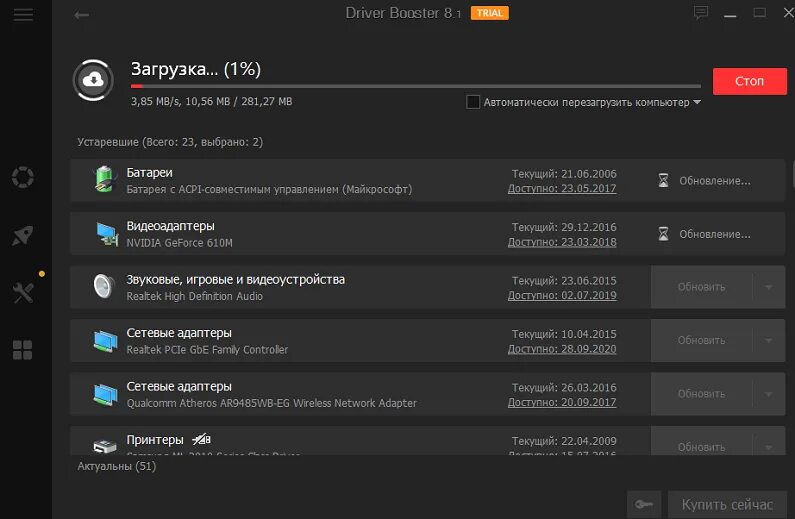Open the Action Center grid icon
The height and width of the screenshot is (519, 795).
tap(23, 350)
